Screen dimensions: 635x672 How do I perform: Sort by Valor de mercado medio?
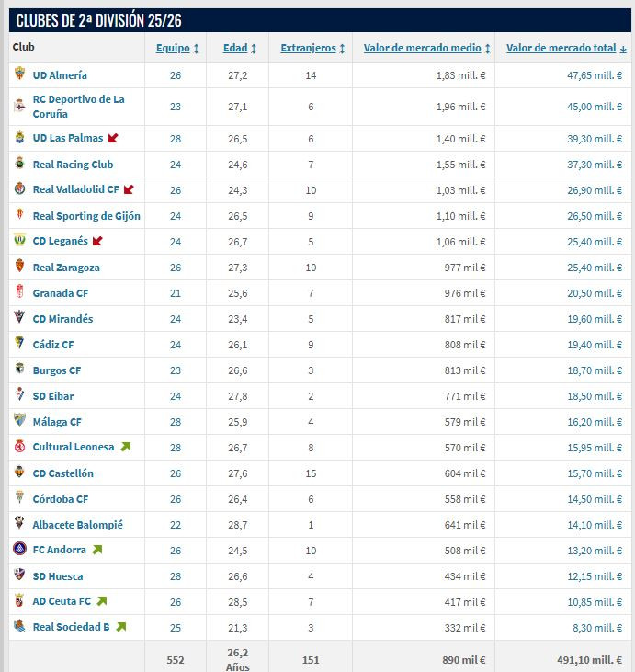click(426, 48)
